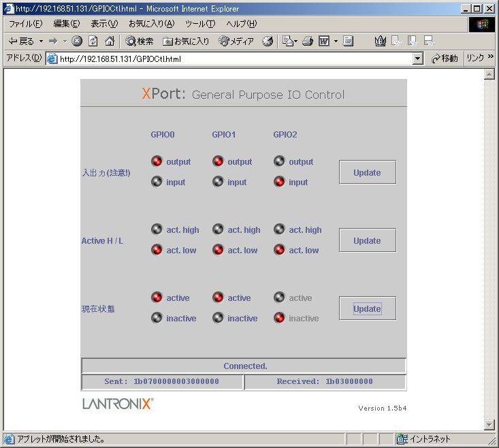The width and height of the screenshot is (499, 448).
Task: Open the Edit (編集) menu
Action: [67, 24]
